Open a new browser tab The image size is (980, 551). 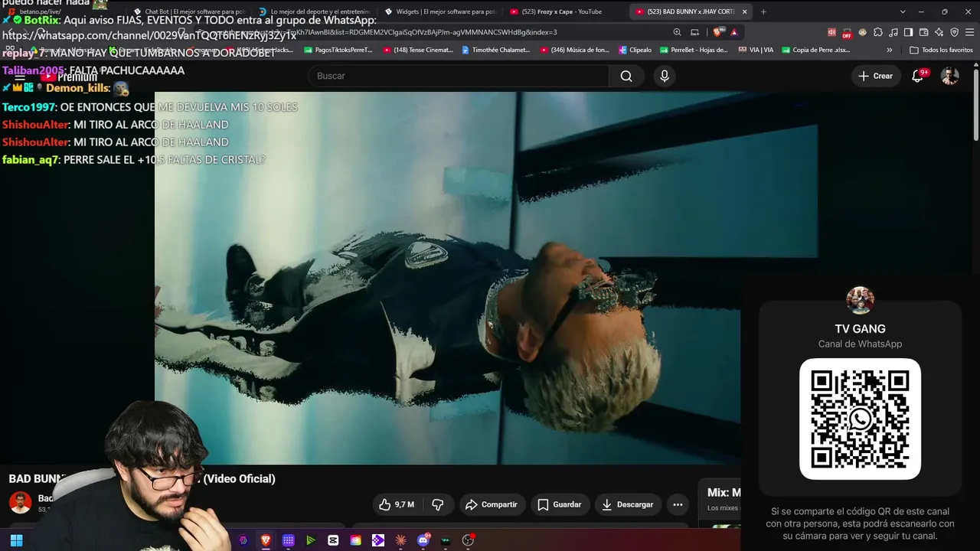[763, 11]
